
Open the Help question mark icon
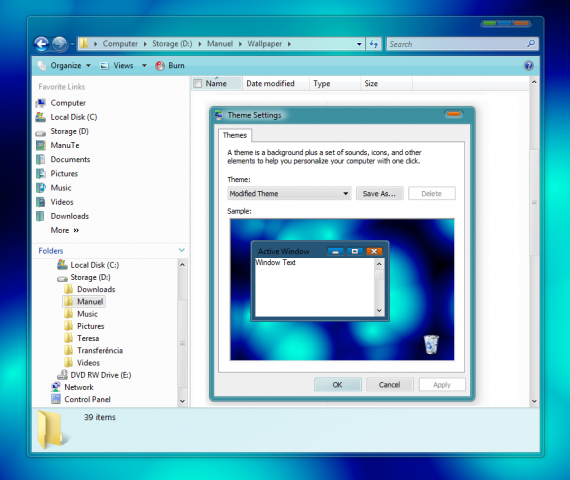click(529, 65)
